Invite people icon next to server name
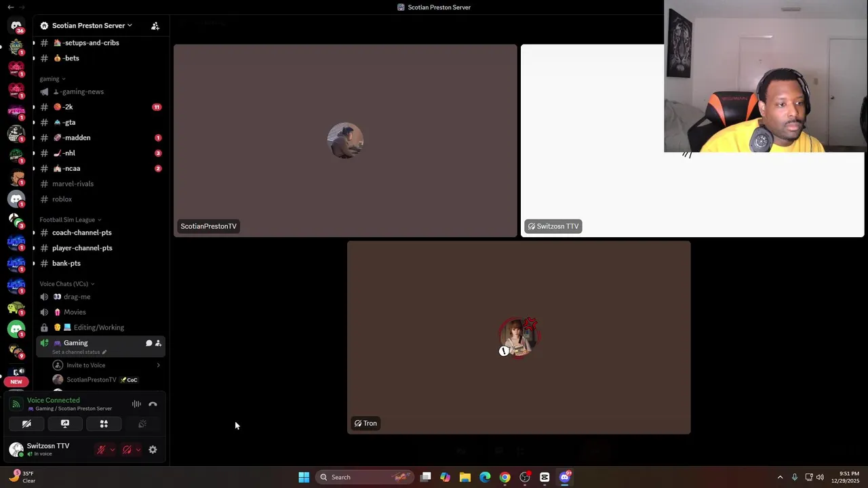The image size is (868, 488). 155,26
